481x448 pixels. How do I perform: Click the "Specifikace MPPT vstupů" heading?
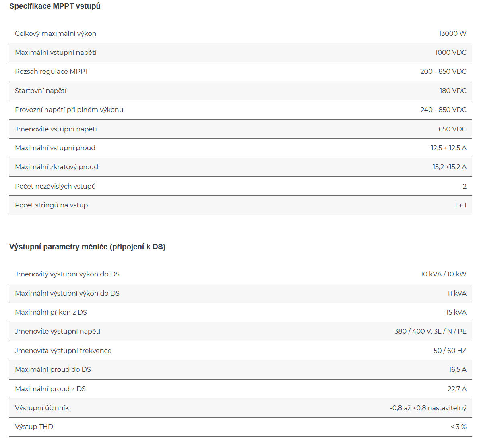[x=55, y=6]
